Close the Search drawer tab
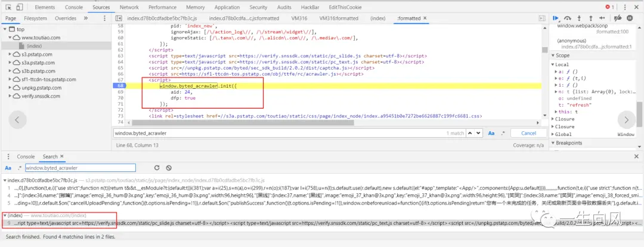Viewport: 644px width, 247px height. (x=61, y=156)
